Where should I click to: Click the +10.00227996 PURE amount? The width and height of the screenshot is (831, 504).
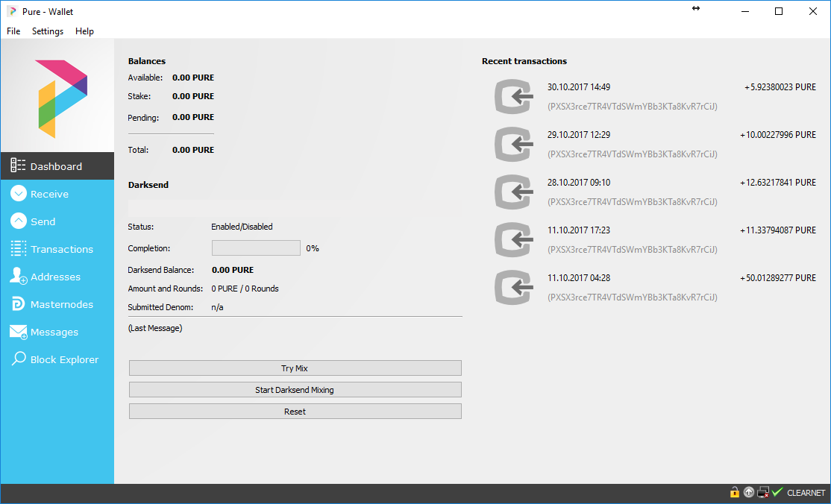coord(778,135)
